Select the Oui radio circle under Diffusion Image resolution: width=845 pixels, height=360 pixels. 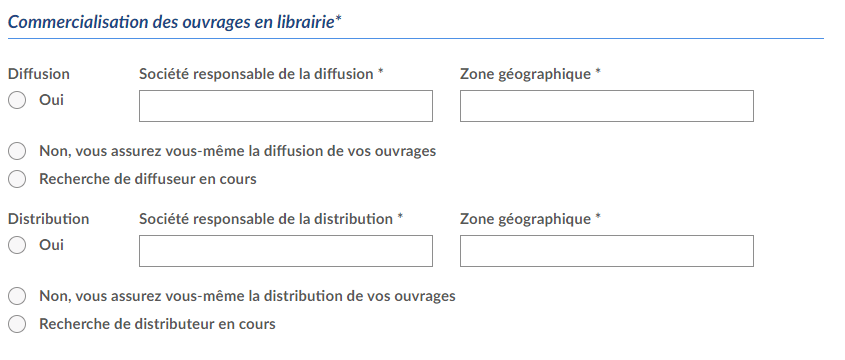(17, 100)
